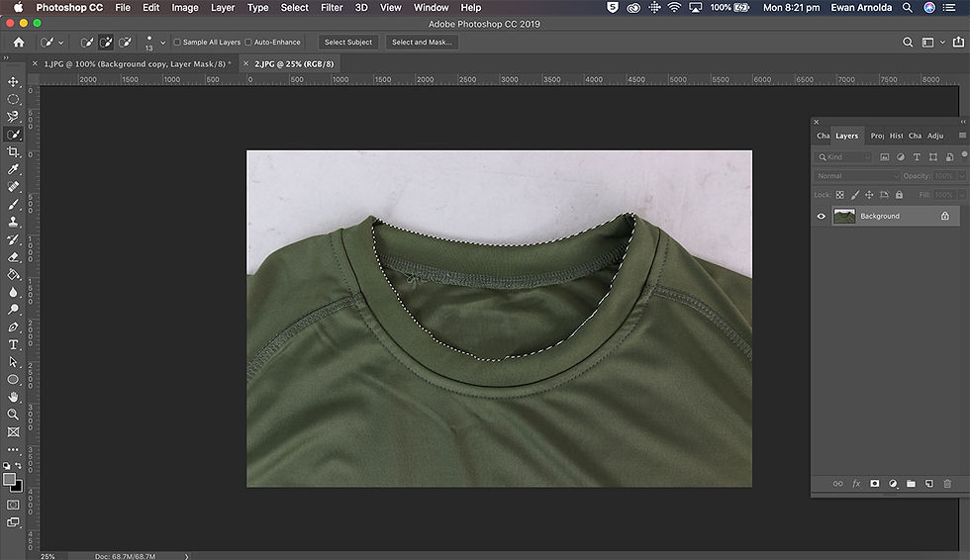970x560 pixels.
Task: Select the Dodge tool
Action: (x=13, y=309)
